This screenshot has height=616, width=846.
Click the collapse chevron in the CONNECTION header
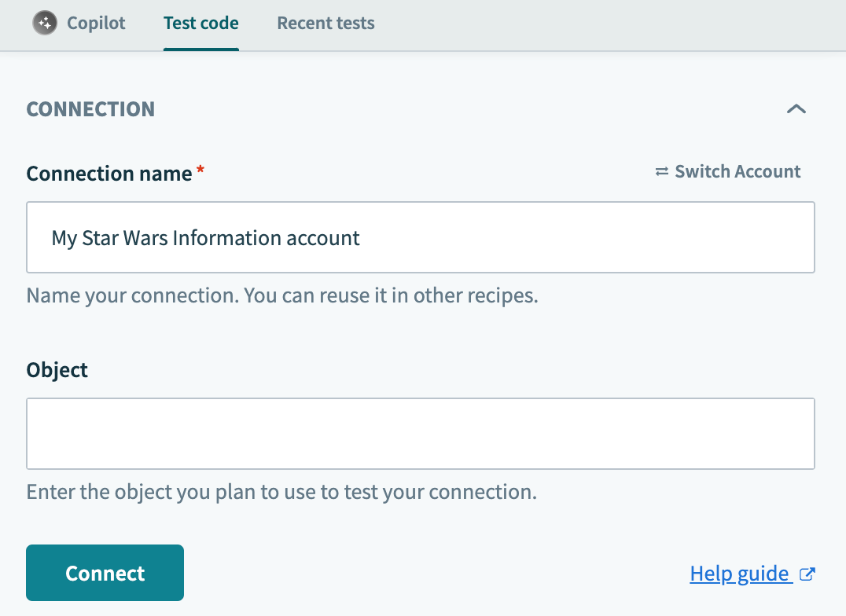796,109
